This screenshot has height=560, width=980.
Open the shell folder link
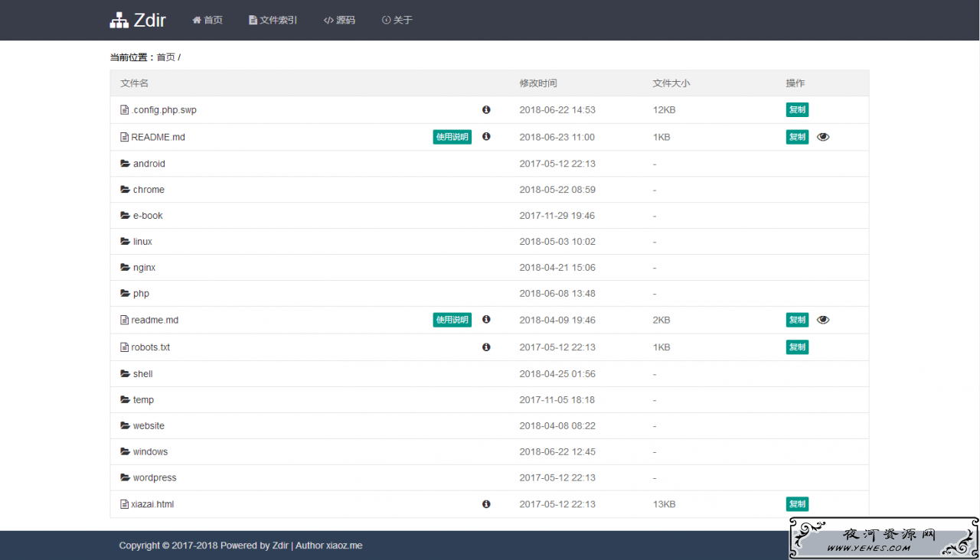[143, 374]
